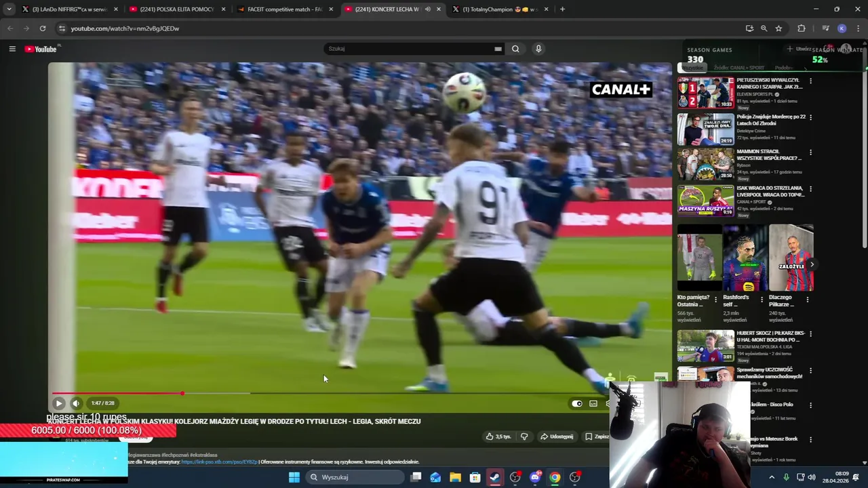The image size is (868, 488).
Task: Open the PIETUSZEWSKI WYWALCZYŁ KARNEGO video thumbnail
Action: coord(705,92)
